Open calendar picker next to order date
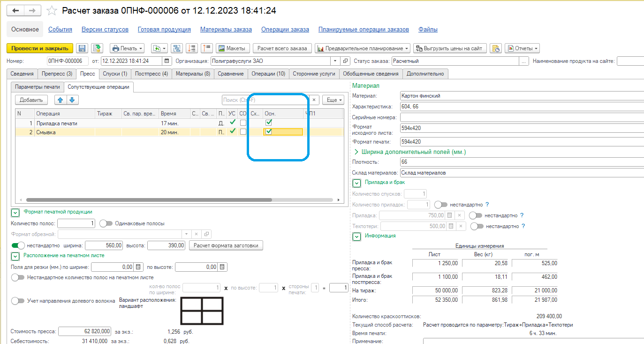 (x=167, y=61)
